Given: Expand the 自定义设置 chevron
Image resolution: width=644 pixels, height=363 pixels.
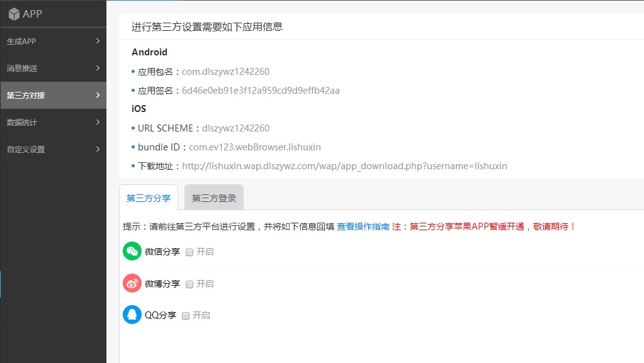Looking at the screenshot, I should click(x=98, y=149).
